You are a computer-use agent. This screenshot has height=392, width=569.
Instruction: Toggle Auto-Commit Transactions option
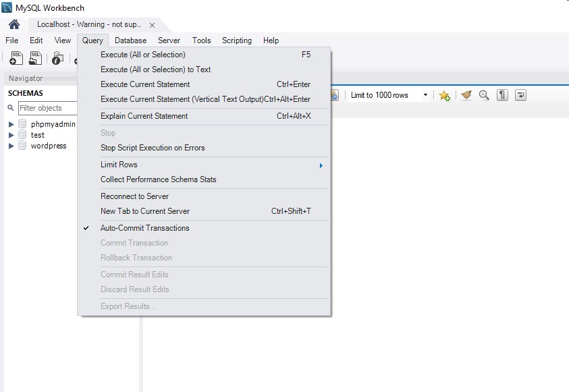click(x=144, y=228)
